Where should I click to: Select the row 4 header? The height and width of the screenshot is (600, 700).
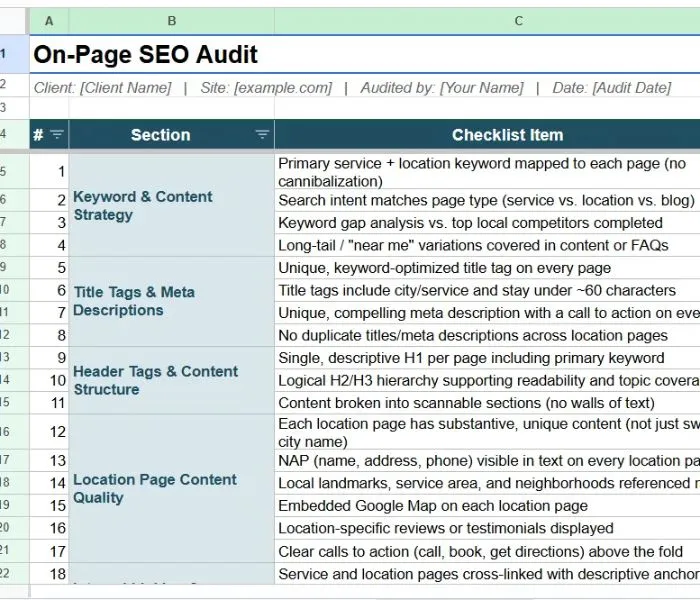(13, 134)
